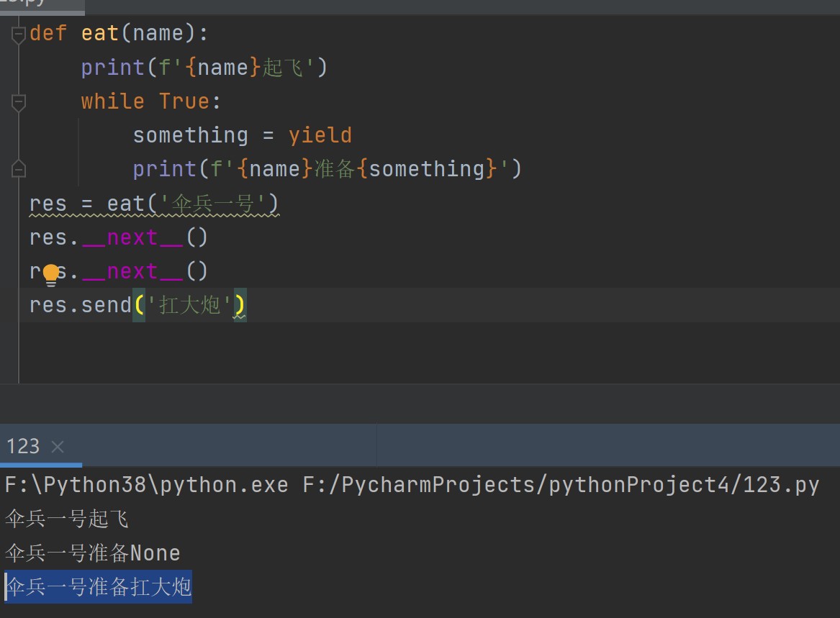Click the eat function name in definition

[x=99, y=34]
